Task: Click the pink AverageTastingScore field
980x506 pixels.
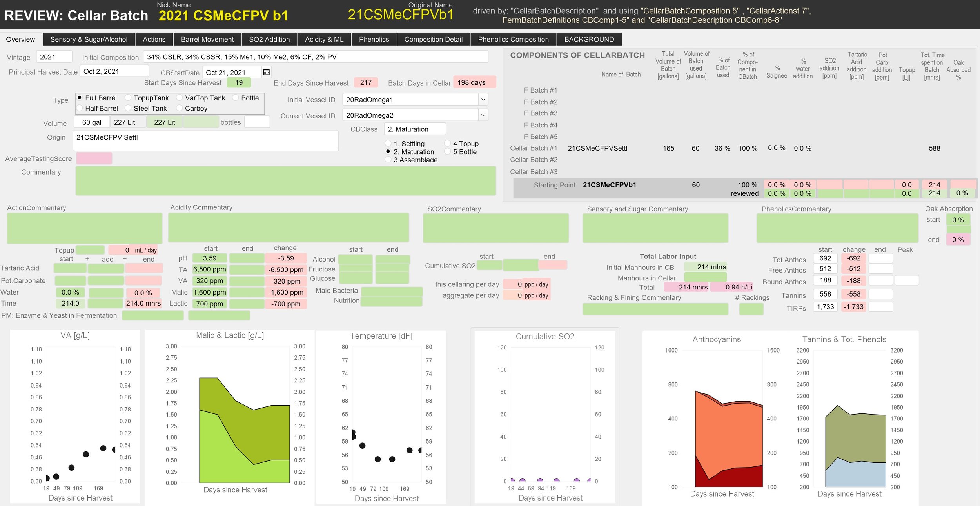Action: 94,158
